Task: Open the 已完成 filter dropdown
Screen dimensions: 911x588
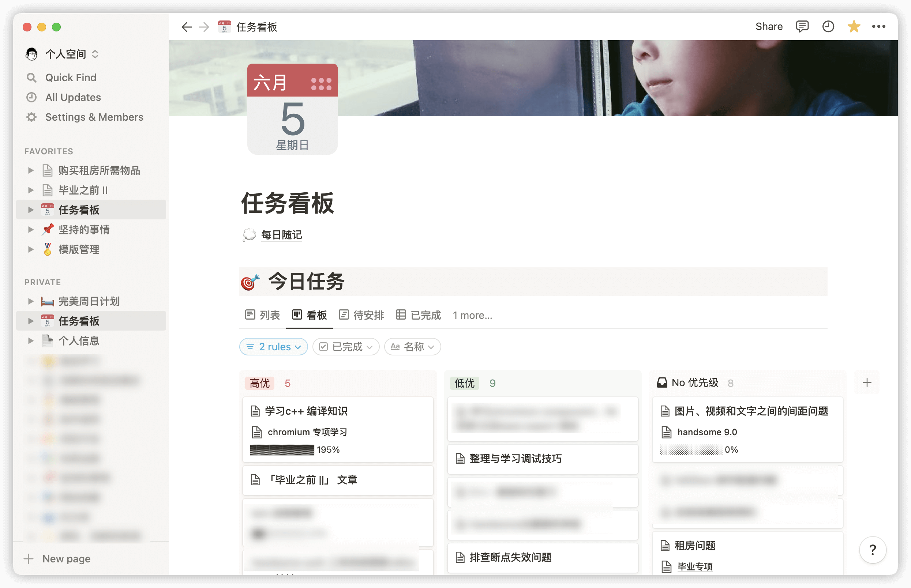Action: point(345,346)
